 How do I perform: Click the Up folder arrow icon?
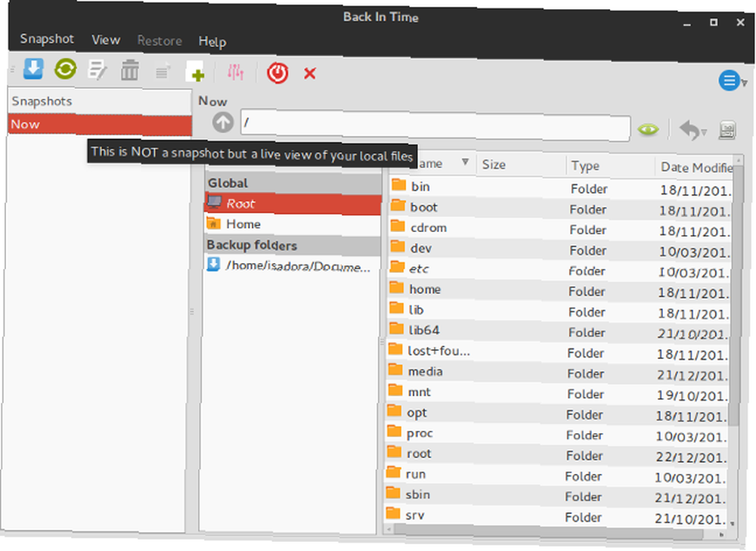click(223, 122)
